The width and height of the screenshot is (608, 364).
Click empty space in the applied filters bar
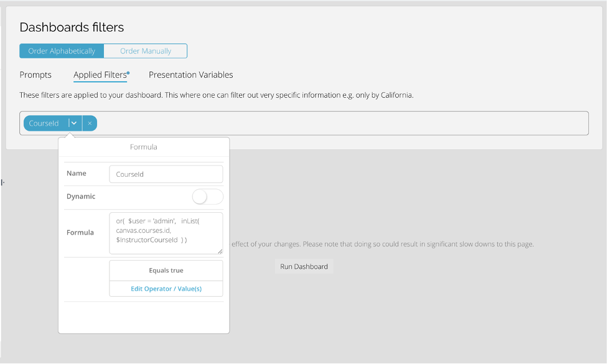(342, 123)
